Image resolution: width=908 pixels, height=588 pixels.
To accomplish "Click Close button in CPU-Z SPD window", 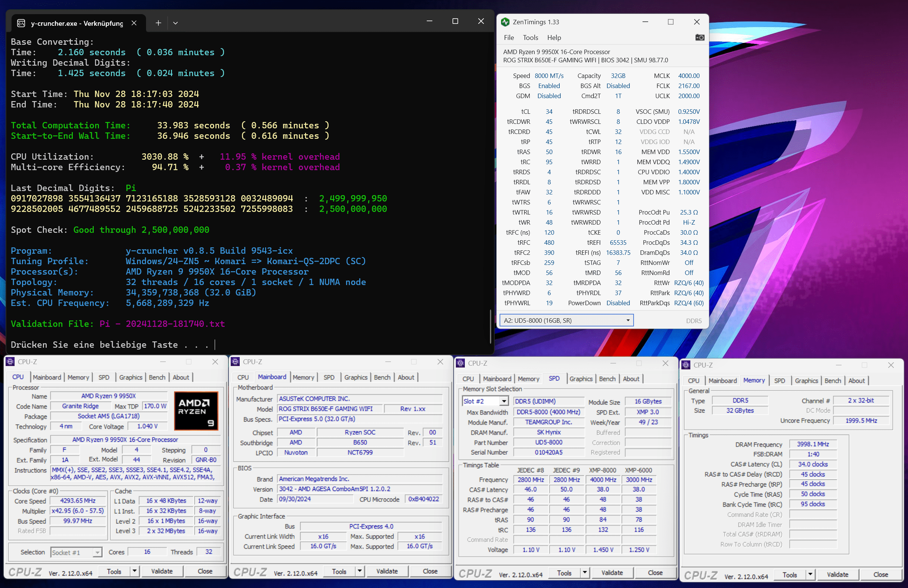I will (655, 573).
